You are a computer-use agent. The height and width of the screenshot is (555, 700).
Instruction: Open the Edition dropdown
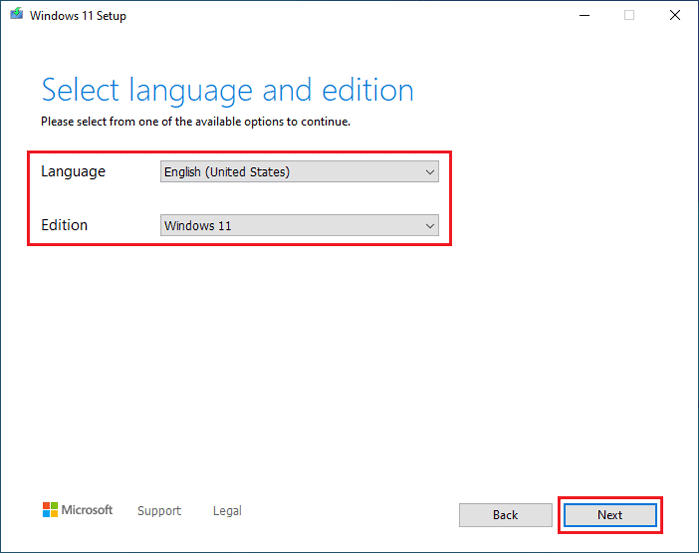pyautogui.click(x=299, y=225)
